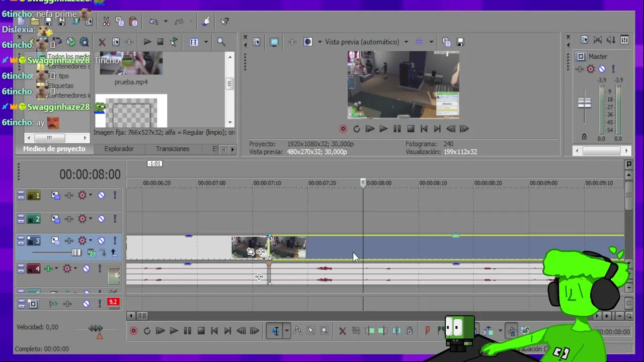644x362 pixels.
Task: Stop preview in project media toolbar
Action: pos(160,42)
